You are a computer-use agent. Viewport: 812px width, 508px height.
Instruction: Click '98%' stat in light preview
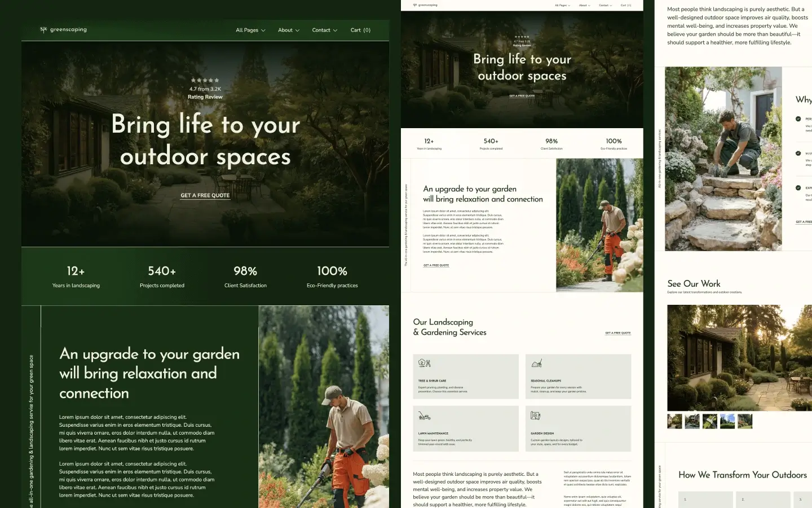click(551, 141)
